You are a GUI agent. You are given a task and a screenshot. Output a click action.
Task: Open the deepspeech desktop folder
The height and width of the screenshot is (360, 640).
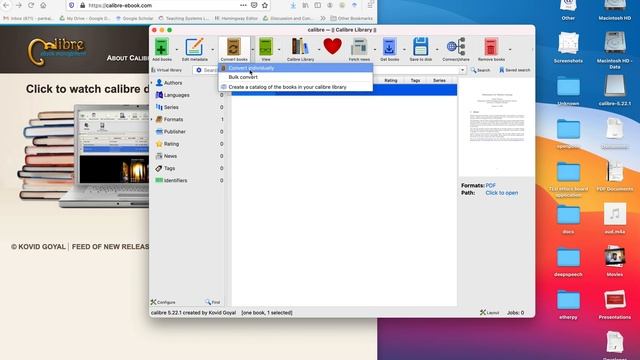click(568, 261)
